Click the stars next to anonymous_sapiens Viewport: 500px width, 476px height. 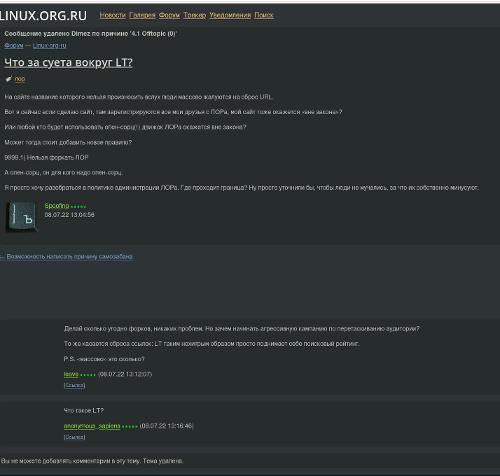point(130,426)
